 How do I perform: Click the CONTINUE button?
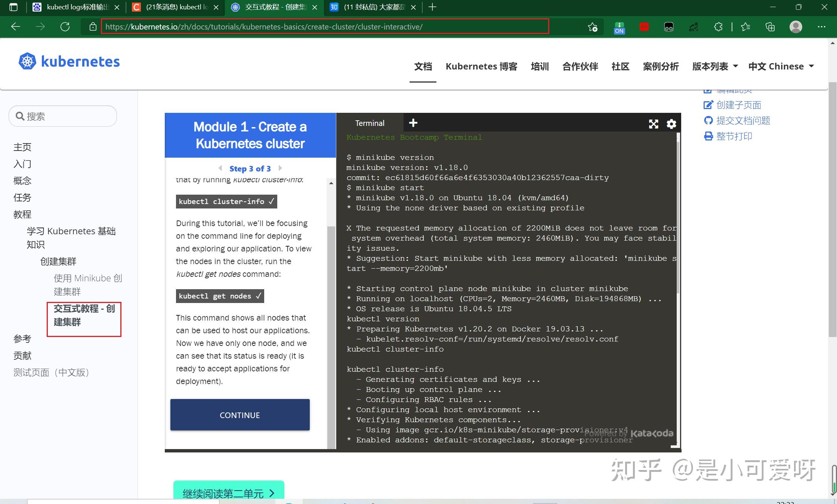coord(240,415)
